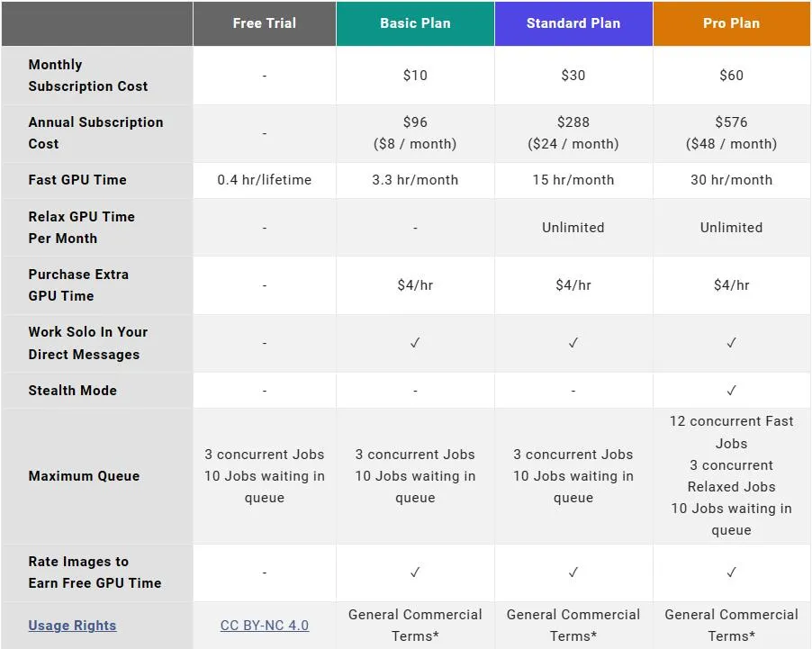This screenshot has width=812, height=649.
Task: Click Unlimited Relax GPU under Standard Plan
Action: tap(573, 228)
